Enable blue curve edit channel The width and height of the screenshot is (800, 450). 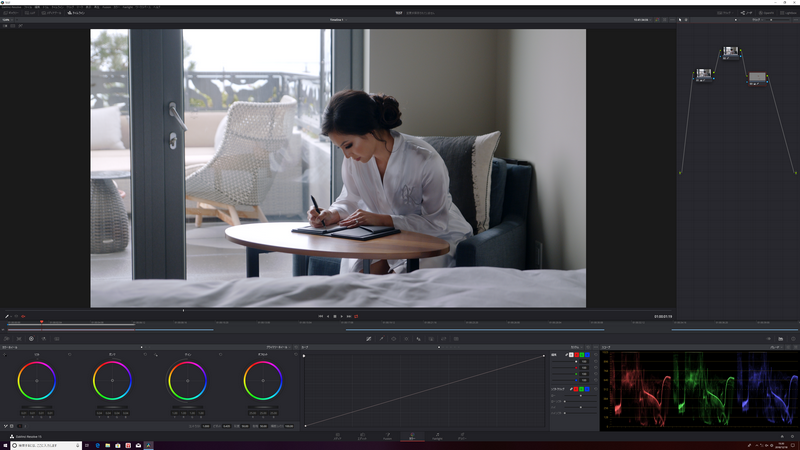point(587,355)
